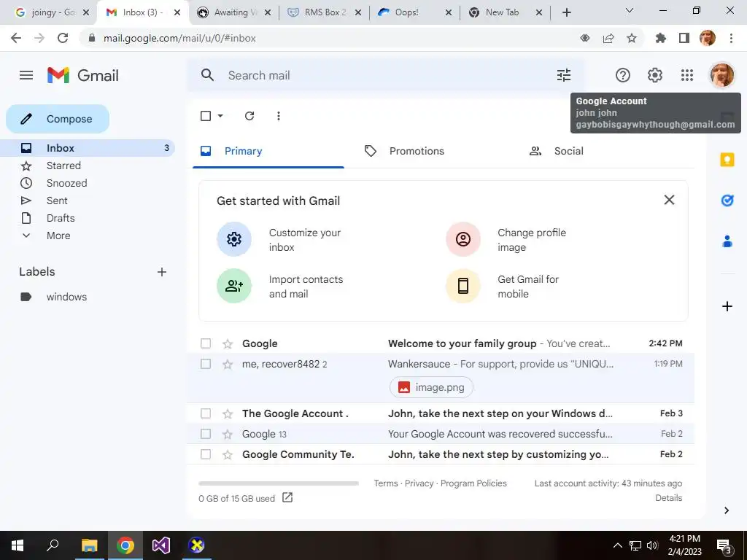The width and height of the screenshot is (747, 560).
Task: Click the Gmail logo
Action: pos(83,75)
